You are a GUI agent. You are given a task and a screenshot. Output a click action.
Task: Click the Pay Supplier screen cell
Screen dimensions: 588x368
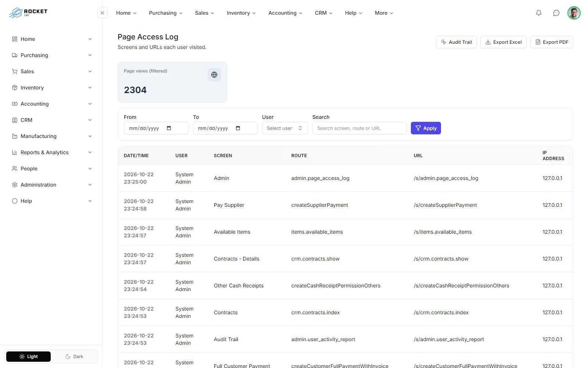pos(229,205)
